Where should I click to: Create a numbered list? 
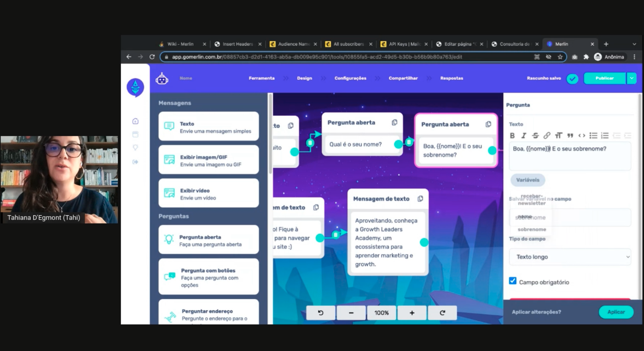[605, 135]
